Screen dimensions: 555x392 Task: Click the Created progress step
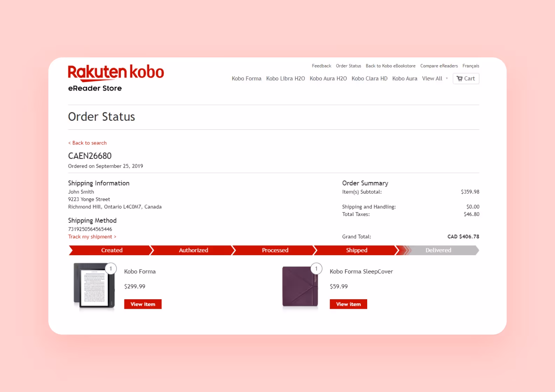pyautogui.click(x=111, y=250)
